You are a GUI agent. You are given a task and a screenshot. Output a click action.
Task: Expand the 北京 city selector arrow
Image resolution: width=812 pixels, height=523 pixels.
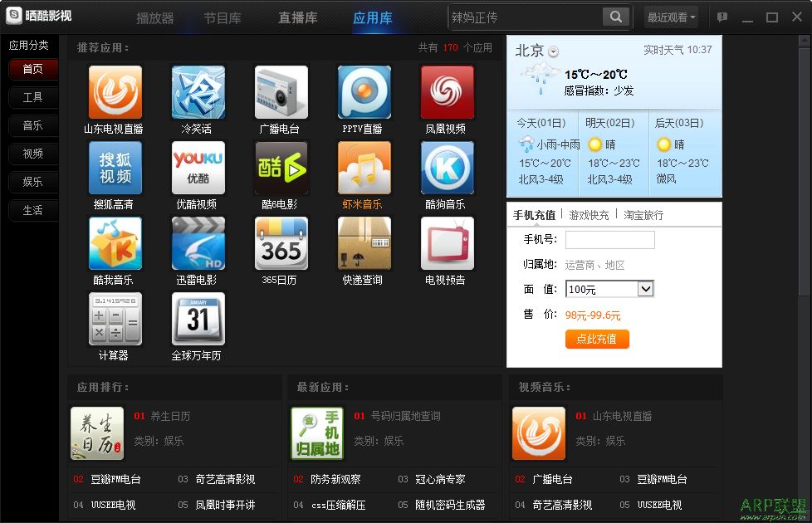click(x=554, y=51)
